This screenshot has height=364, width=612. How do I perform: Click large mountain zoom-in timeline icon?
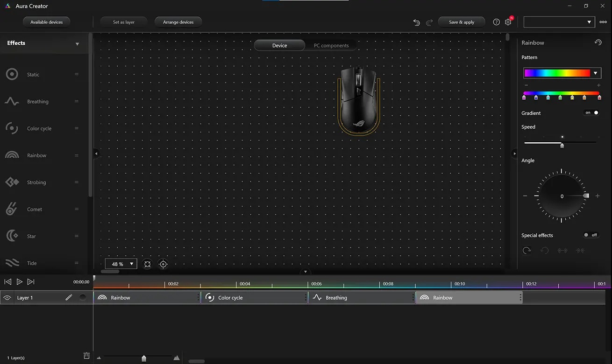coord(176,358)
